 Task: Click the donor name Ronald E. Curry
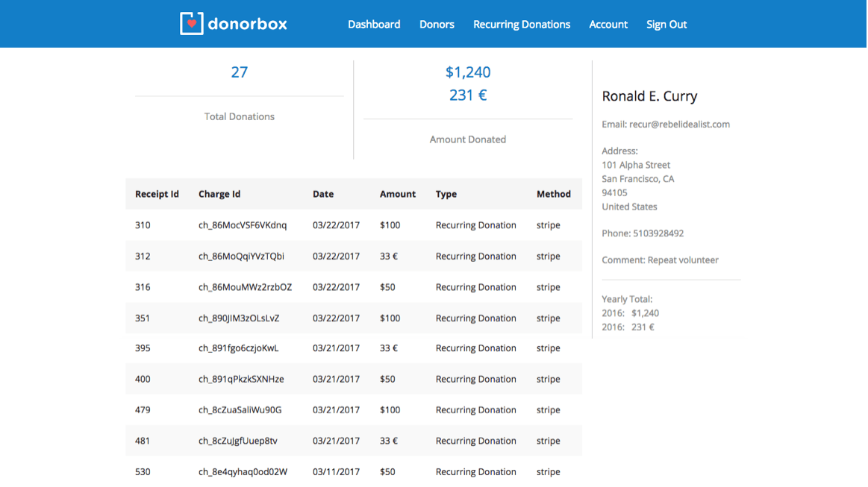pos(649,96)
